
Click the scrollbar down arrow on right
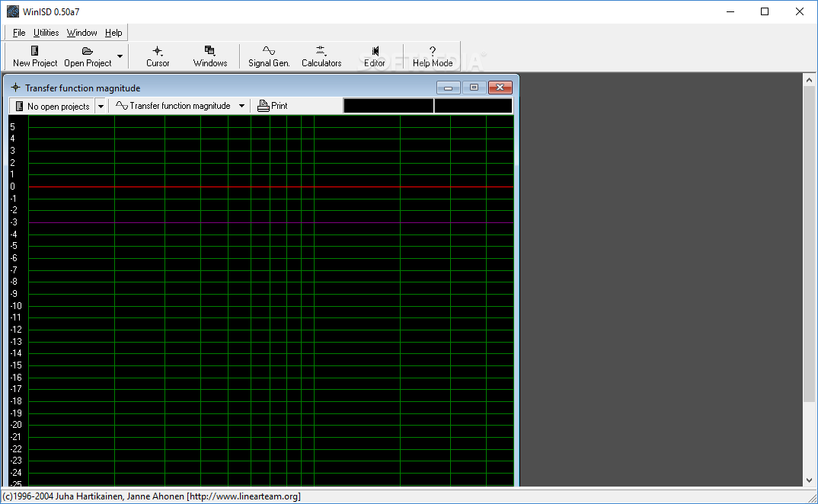point(809,480)
